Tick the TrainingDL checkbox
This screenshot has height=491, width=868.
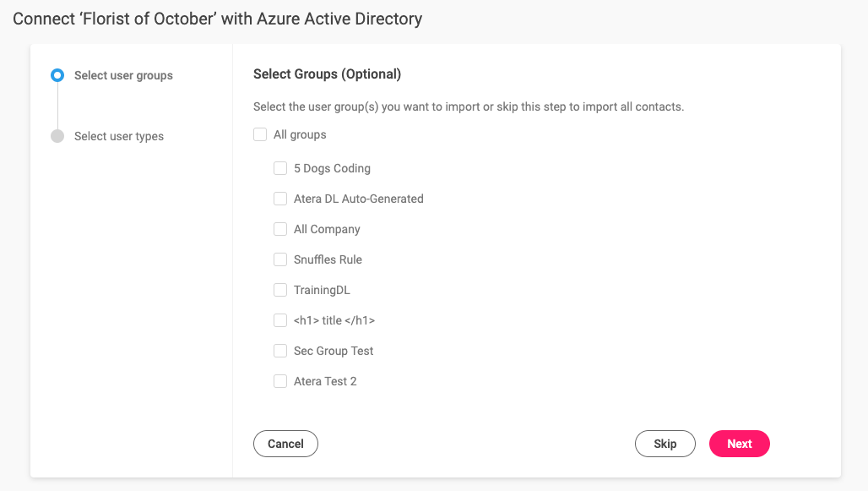point(280,291)
